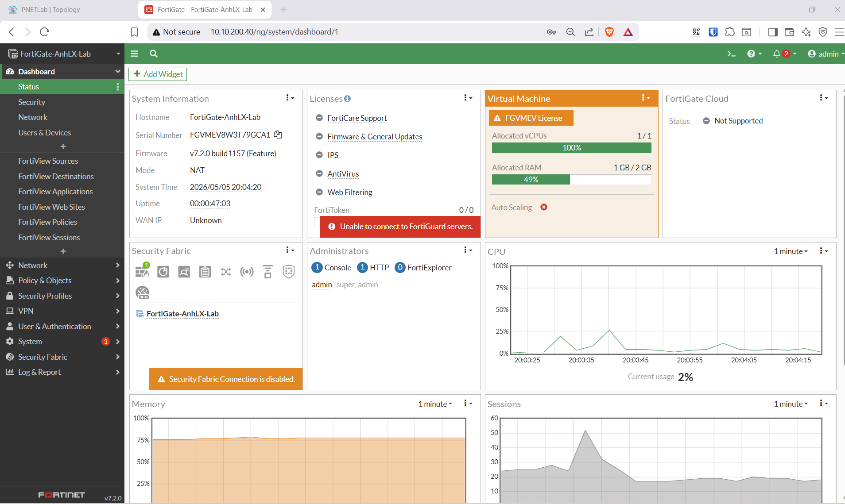The height and width of the screenshot is (504, 845).
Task: Open FortiView Sessions
Action: pos(49,238)
